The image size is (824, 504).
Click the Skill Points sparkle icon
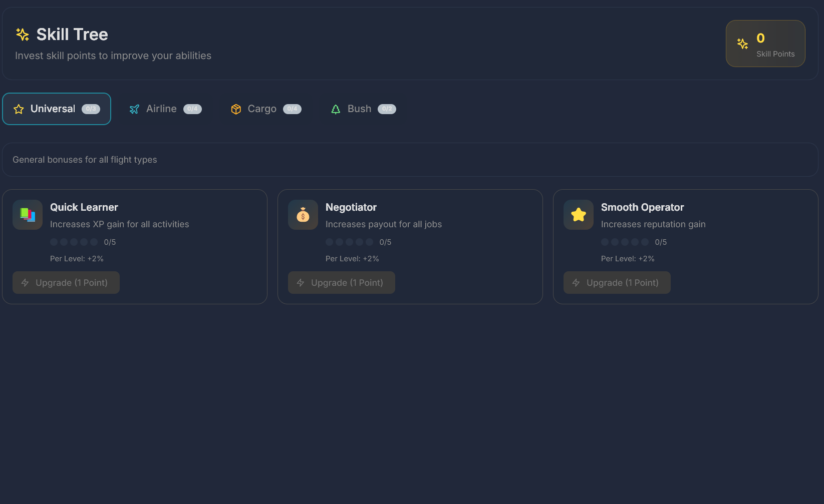[x=742, y=44]
